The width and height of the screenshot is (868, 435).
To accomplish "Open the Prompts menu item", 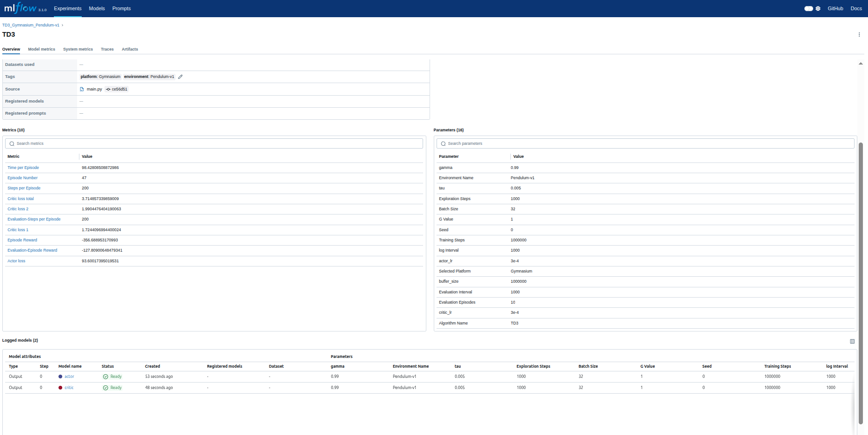I will pyautogui.click(x=122, y=8).
